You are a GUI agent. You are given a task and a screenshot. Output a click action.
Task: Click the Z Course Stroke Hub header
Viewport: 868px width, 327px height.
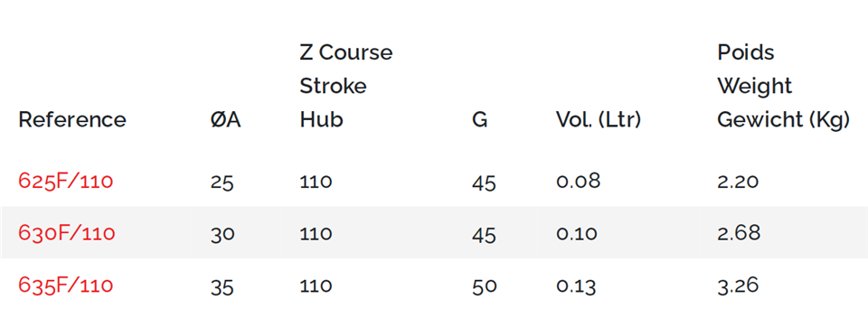tap(346, 87)
